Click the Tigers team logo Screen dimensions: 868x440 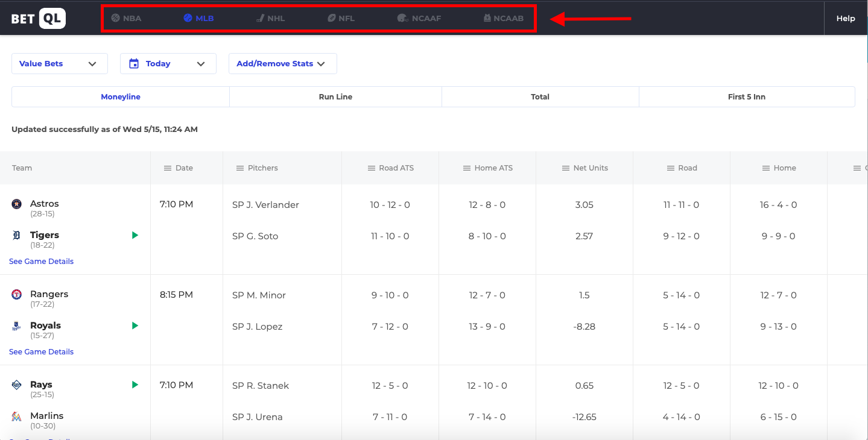tap(16, 235)
